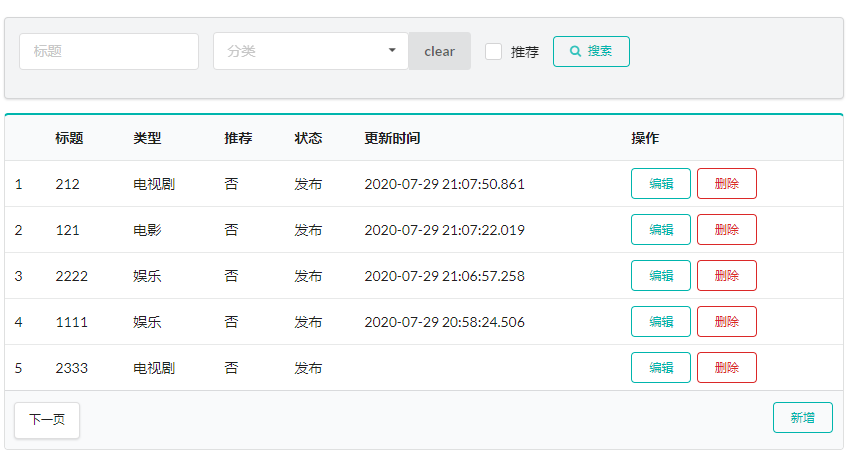Image resolution: width=858 pixels, height=465 pixels.
Task: Delete the row titled 212
Action: point(727,183)
